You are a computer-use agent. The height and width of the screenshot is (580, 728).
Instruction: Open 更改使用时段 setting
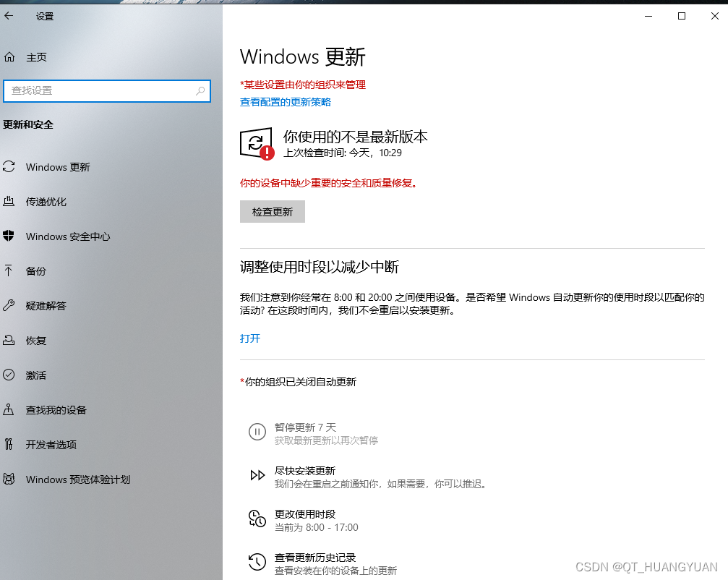(304, 514)
